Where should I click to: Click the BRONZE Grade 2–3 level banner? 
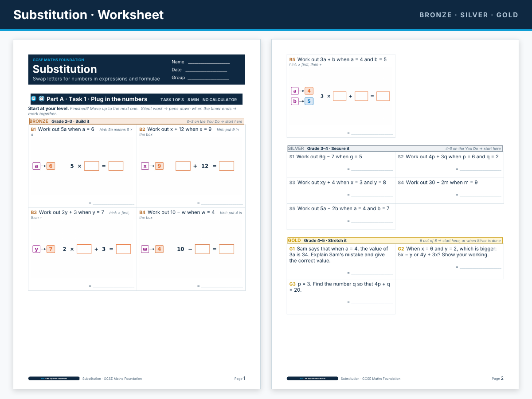(136, 121)
